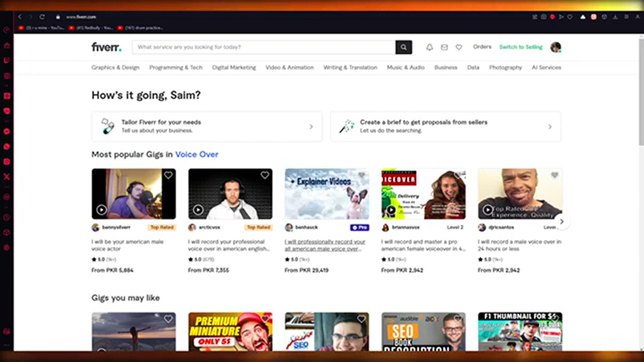Favorite the bennysilverr gig with heart
The image size is (644, 362).
pyautogui.click(x=168, y=175)
